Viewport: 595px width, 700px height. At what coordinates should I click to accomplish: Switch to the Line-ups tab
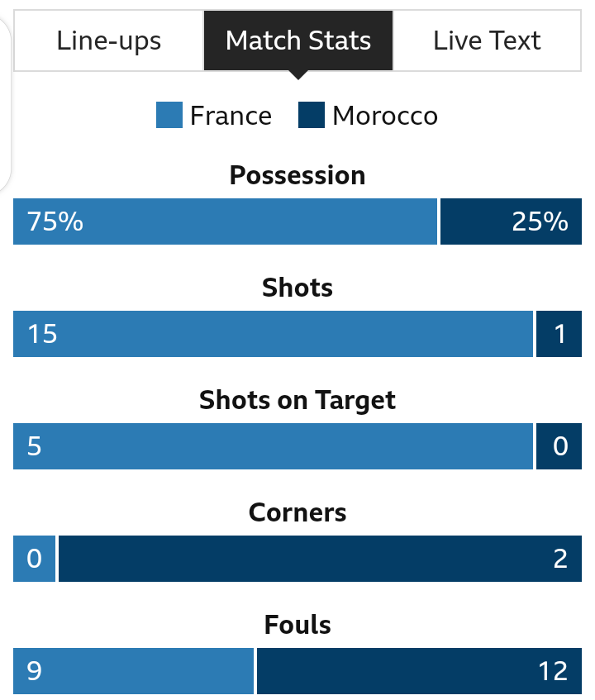(109, 40)
